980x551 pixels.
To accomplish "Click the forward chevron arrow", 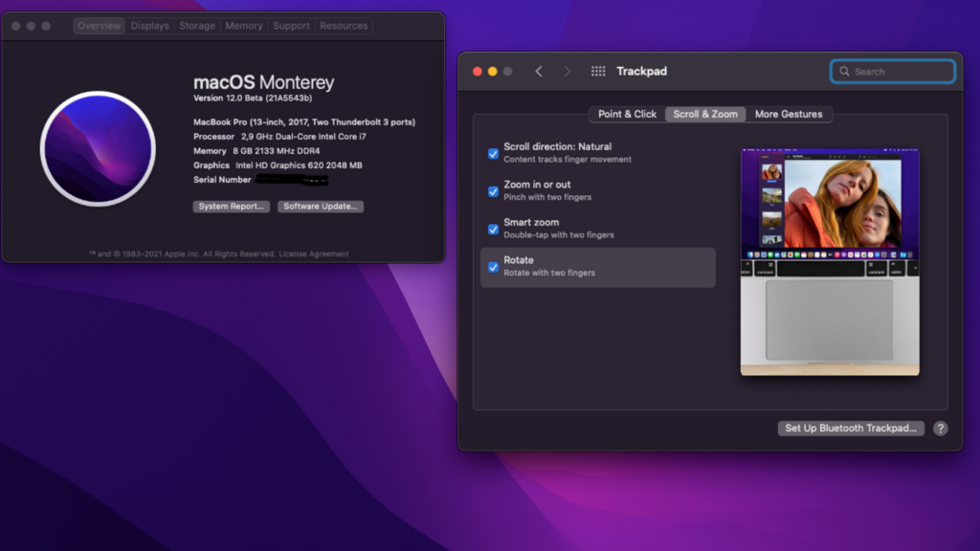I will pyautogui.click(x=568, y=72).
